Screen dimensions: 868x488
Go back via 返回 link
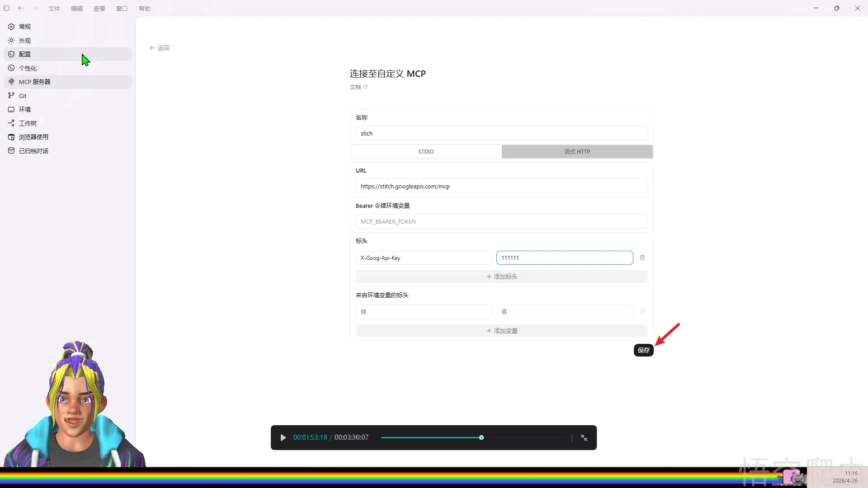(160, 48)
